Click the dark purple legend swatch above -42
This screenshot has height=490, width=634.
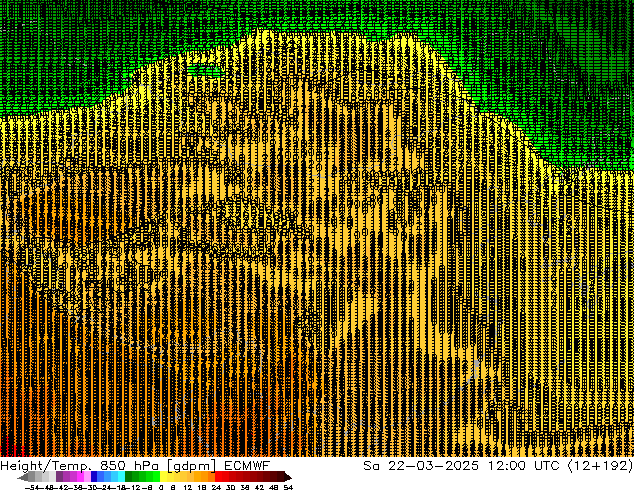tap(59, 476)
